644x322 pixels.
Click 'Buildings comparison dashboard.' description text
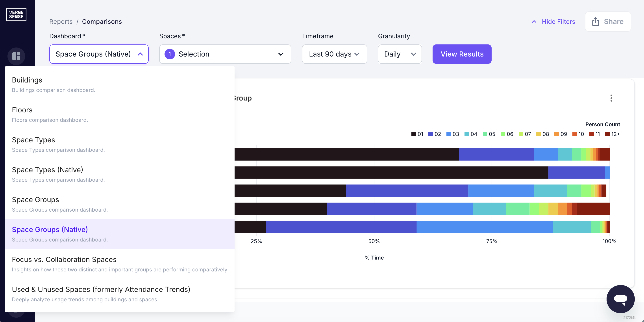[54, 90]
